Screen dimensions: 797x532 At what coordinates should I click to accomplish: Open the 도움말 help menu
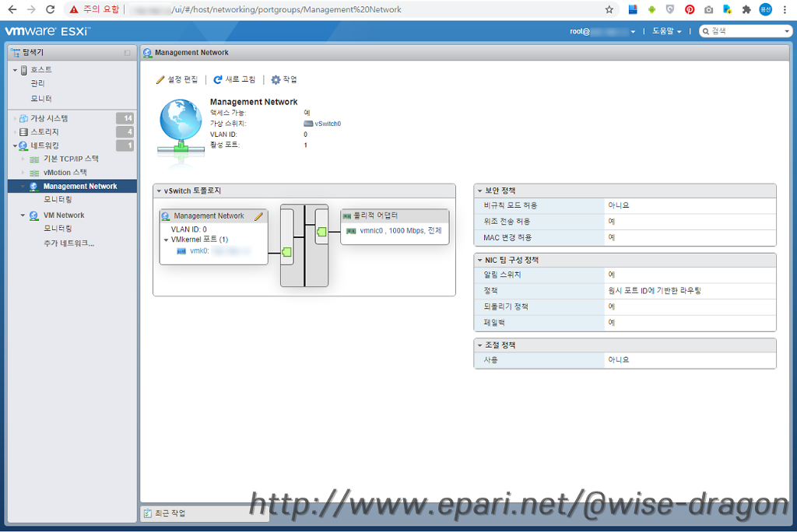[x=666, y=32]
